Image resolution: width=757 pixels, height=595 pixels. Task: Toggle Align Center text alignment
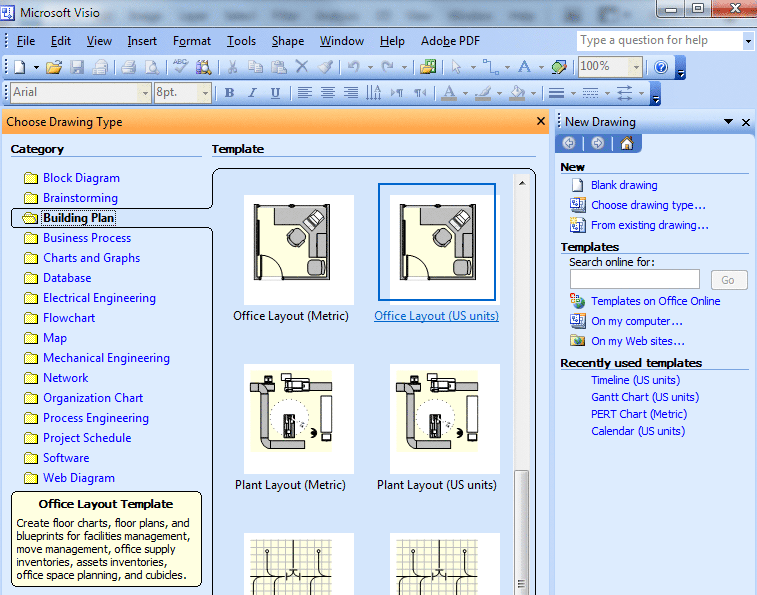328,93
